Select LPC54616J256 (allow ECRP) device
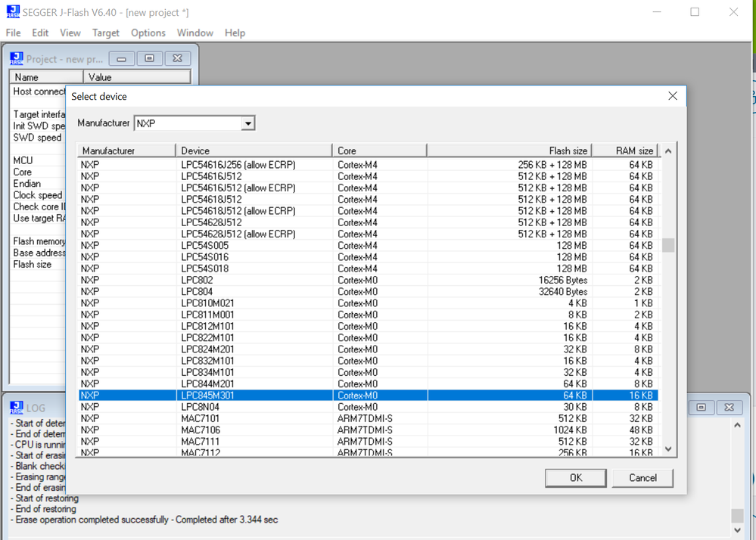The width and height of the screenshot is (756, 540). point(369,165)
